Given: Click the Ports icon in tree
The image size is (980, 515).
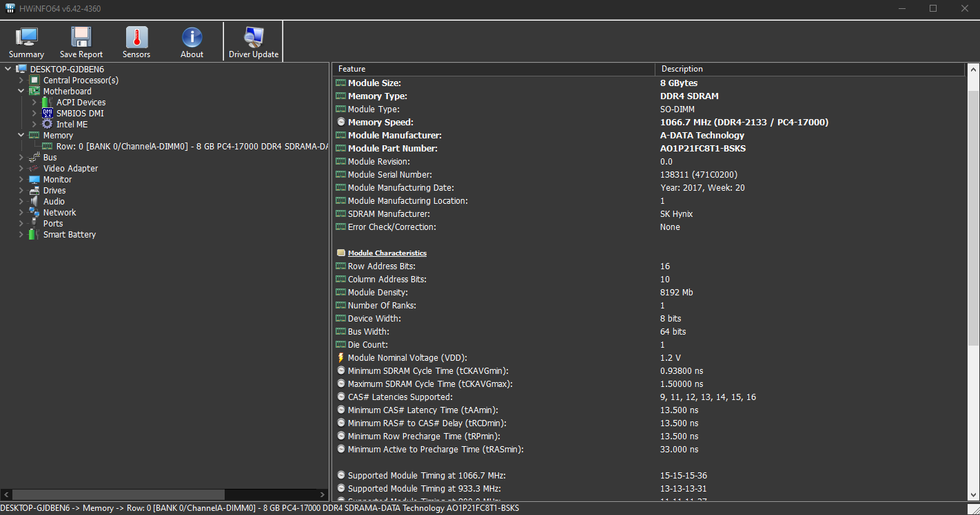Looking at the screenshot, I should [34, 223].
